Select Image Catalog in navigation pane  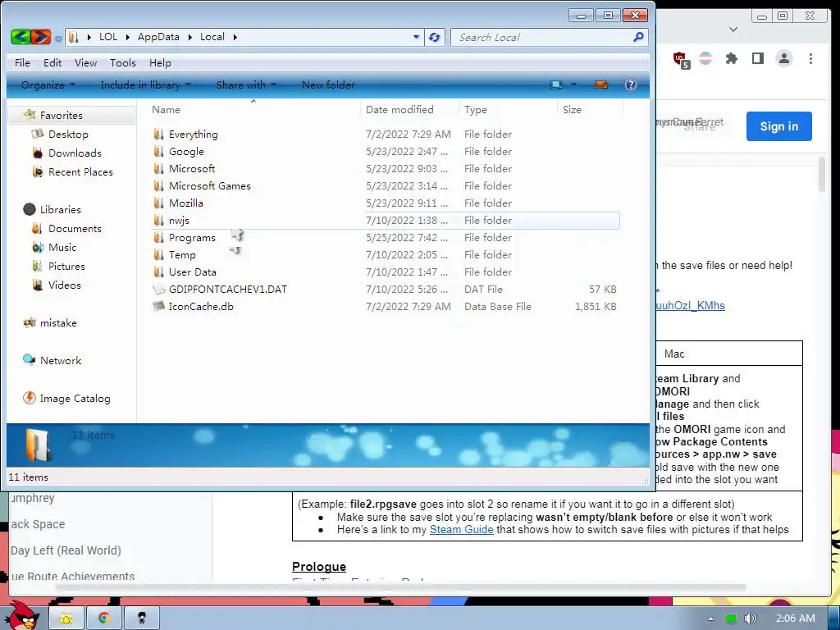tap(75, 398)
